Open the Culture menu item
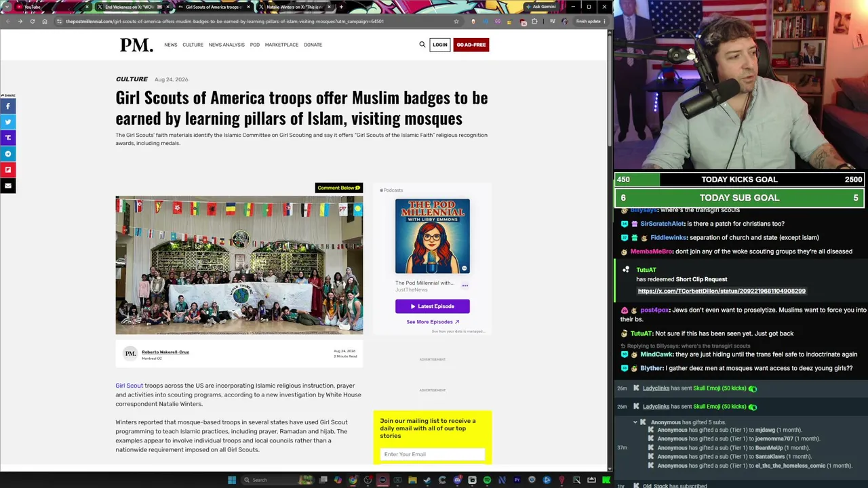This screenshot has width=868, height=488. click(193, 45)
